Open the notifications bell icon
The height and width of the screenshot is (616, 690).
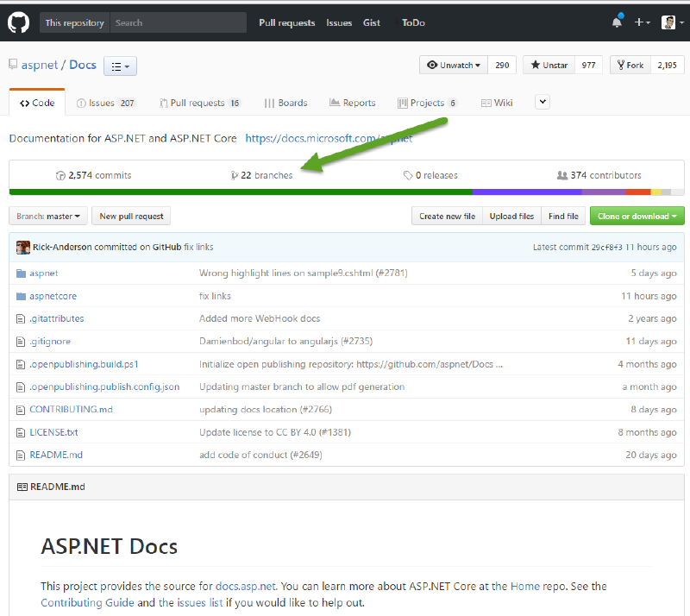tap(617, 22)
